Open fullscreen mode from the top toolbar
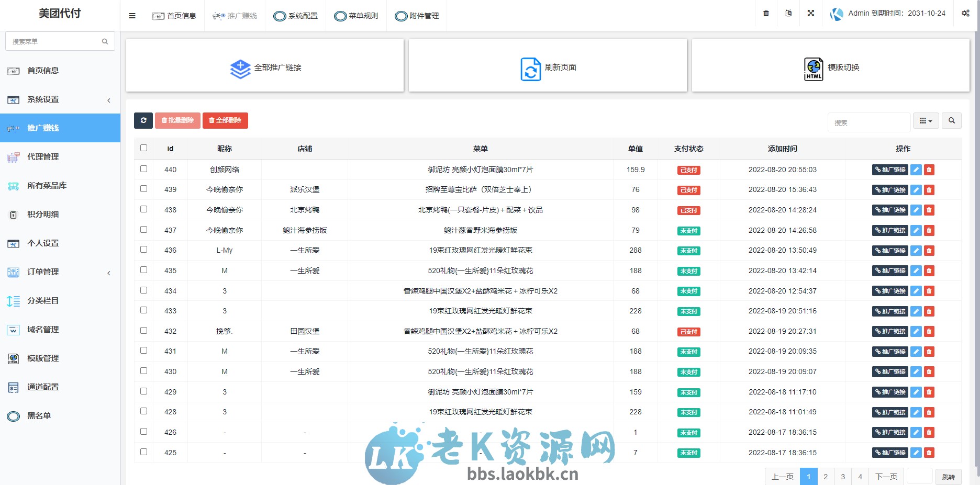The width and height of the screenshot is (980, 485). tap(810, 14)
